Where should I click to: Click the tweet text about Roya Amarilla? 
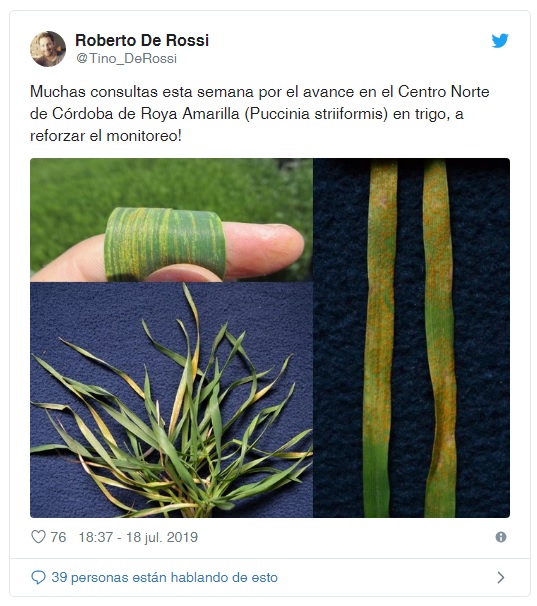(x=259, y=114)
